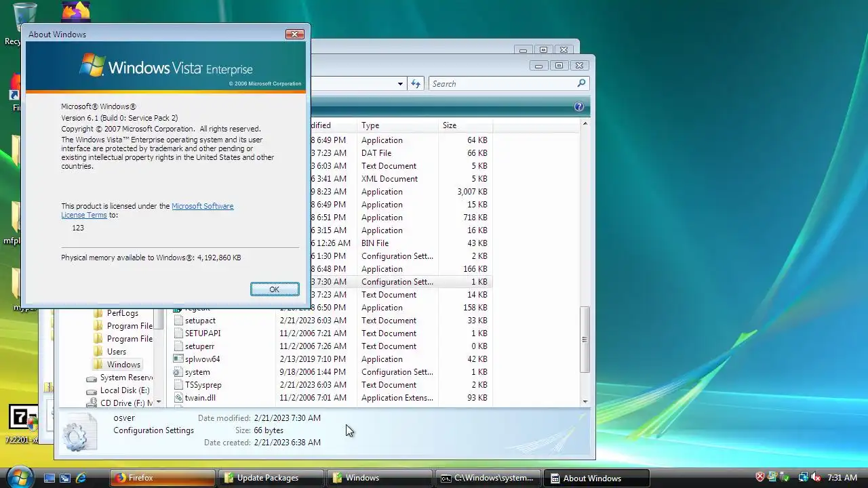Switch to the Firefox taskbar button
Viewport: 868px width, 488px height.
(163, 478)
